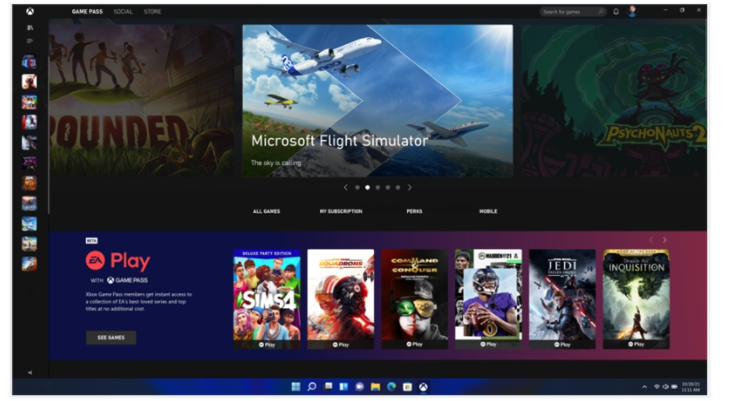Show next EA Play games arrow
The image size is (734, 401).
pos(664,240)
